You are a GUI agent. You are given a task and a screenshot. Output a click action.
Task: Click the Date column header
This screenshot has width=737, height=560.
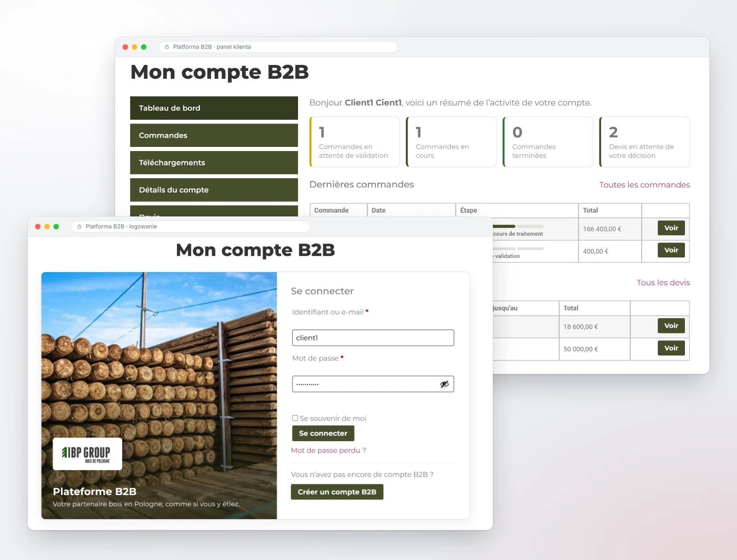point(411,210)
